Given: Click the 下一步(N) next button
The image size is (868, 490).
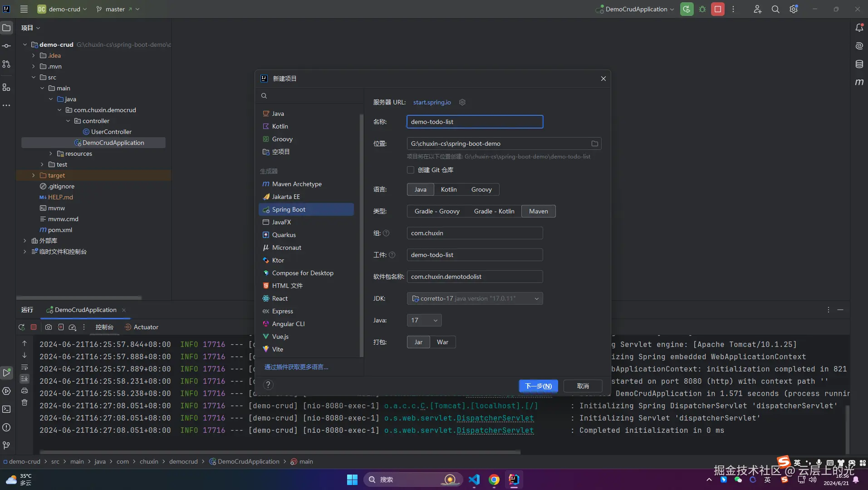Looking at the screenshot, I should click(x=538, y=386).
